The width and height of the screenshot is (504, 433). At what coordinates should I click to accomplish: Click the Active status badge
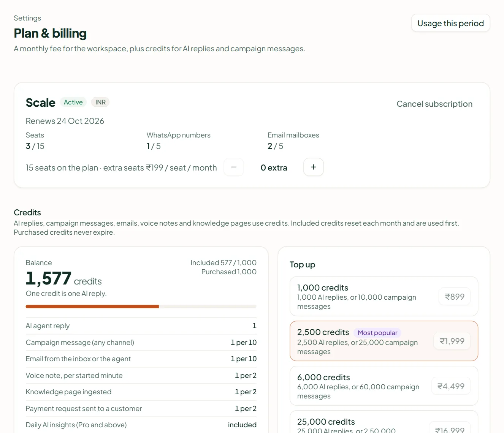(x=73, y=102)
